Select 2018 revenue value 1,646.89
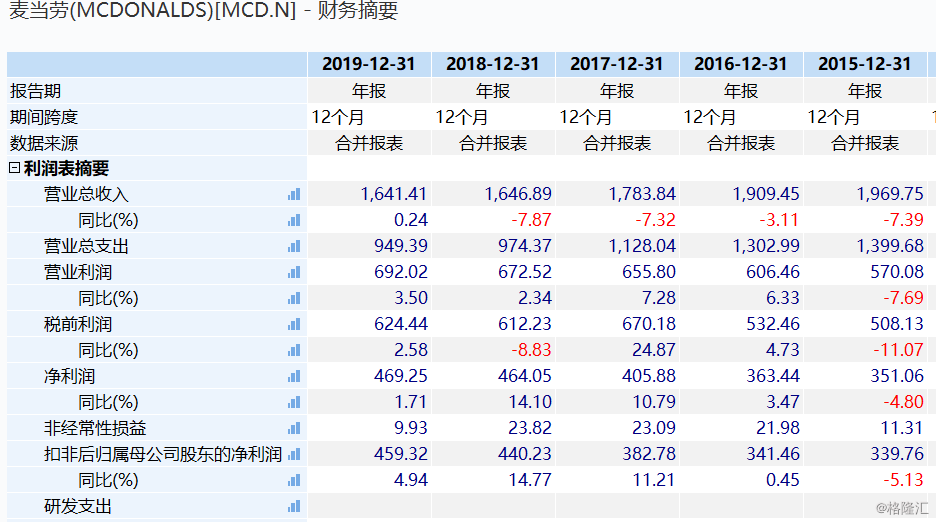Screen dimensions: 936x522 click(x=518, y=194)
